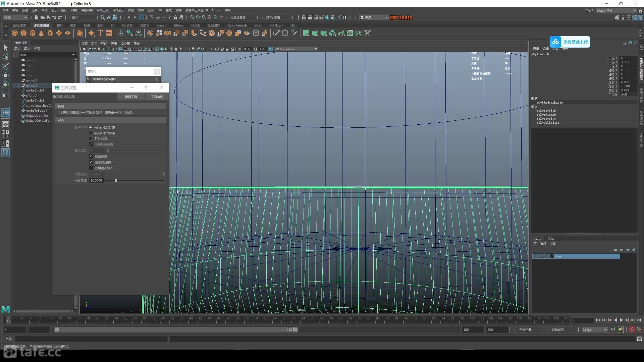Open the 24 fps frame rate dropdown

point(594,330)
